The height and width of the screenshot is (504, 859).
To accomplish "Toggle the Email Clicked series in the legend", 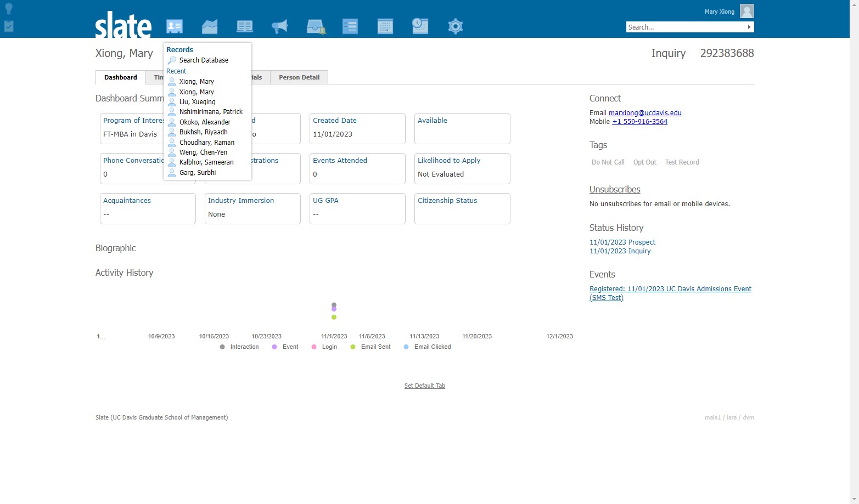I will pyautogui.click(x=428, y=347).
